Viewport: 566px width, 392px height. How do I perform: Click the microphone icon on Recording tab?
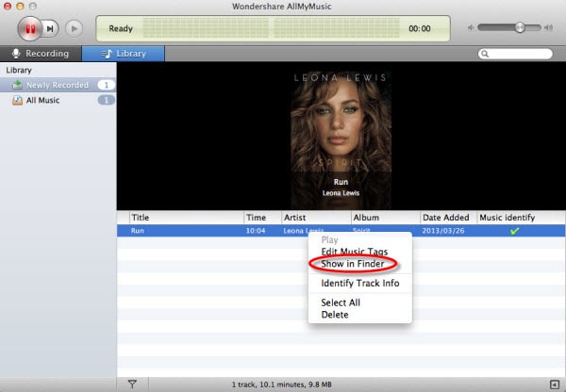coord(16,54)
